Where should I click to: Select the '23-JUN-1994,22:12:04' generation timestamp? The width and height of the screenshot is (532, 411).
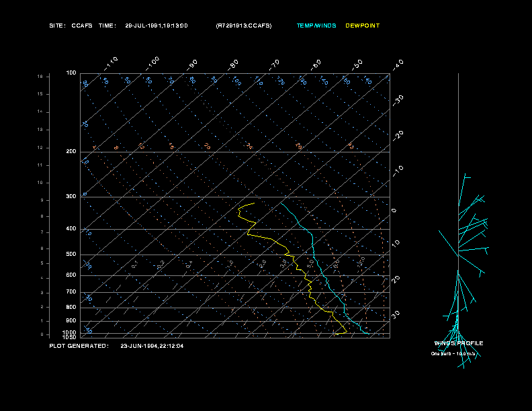(x=152, y=346)
